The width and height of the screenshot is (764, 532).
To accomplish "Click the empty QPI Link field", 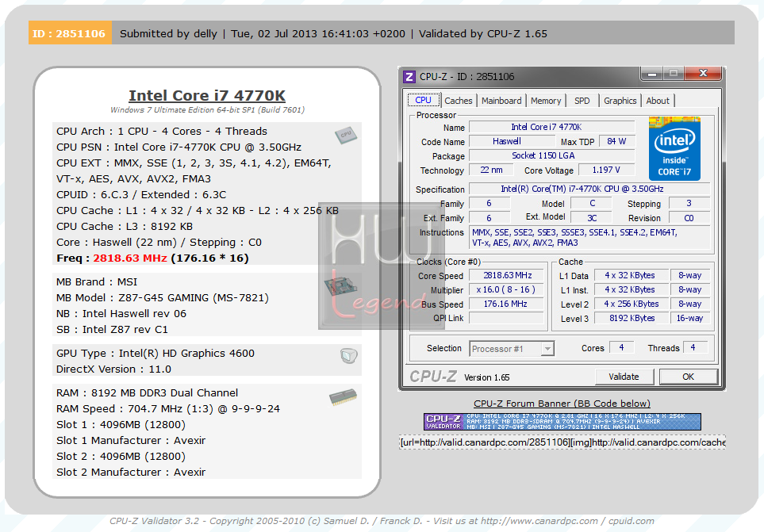I will pyautogui.click(x=507, y=318).
